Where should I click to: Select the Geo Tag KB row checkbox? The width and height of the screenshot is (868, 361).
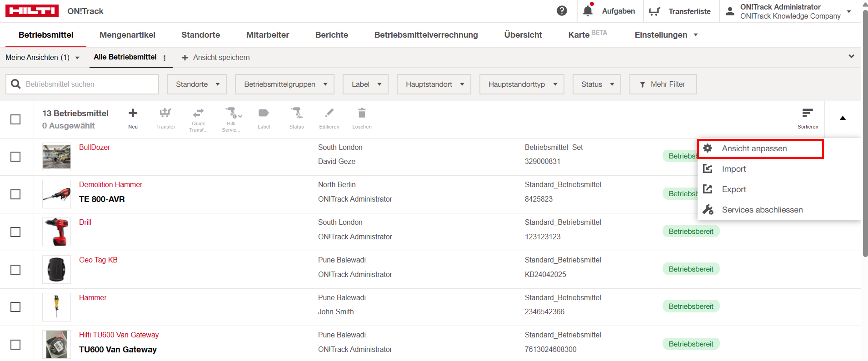pos(16,270)
